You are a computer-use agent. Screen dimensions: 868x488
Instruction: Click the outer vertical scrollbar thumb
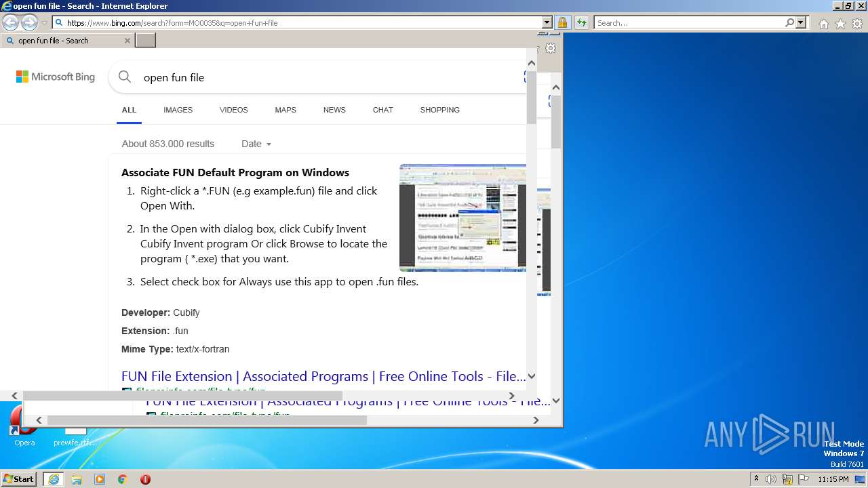(x=556, y=121)
